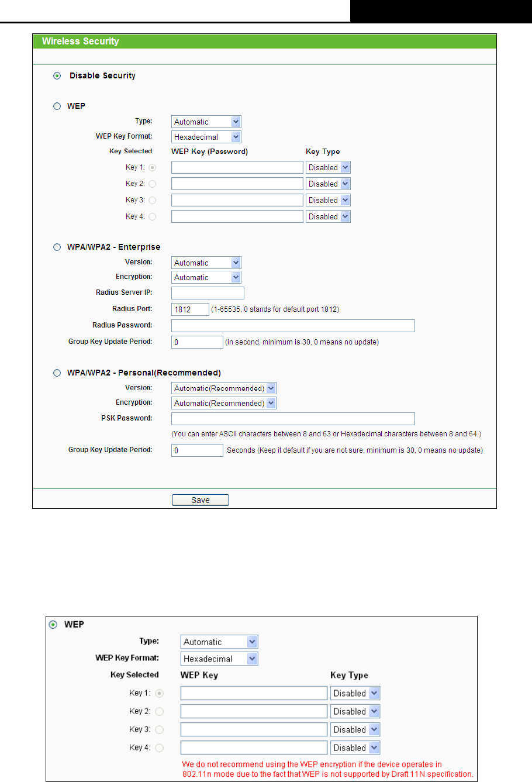This screenshot has height=782, width=532.
Task: Click the Radius Password field
Action: (x=293, y=326)
